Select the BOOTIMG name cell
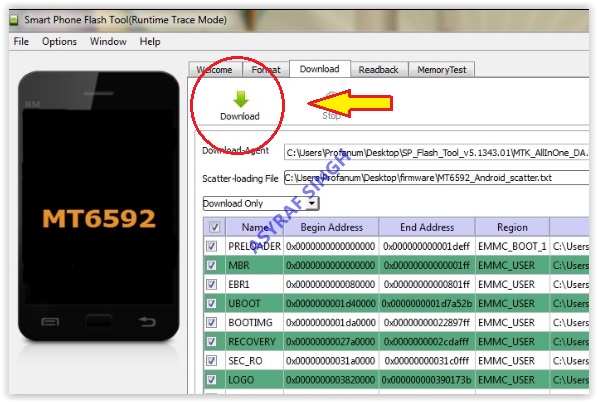Image resolution: width=597 pixels, height=402 pixels. coord(254,322)
